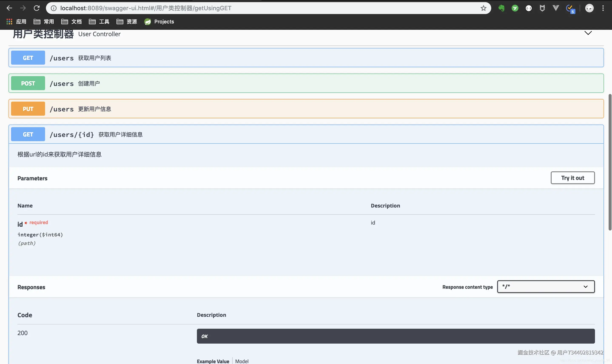Reload the page with the refresh icon
The width and height of the screenshot is (612, 364).
point(37,8)
